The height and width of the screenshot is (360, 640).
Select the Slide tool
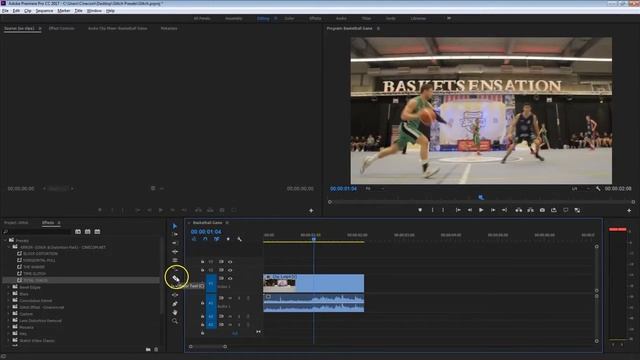click(175, 295)
